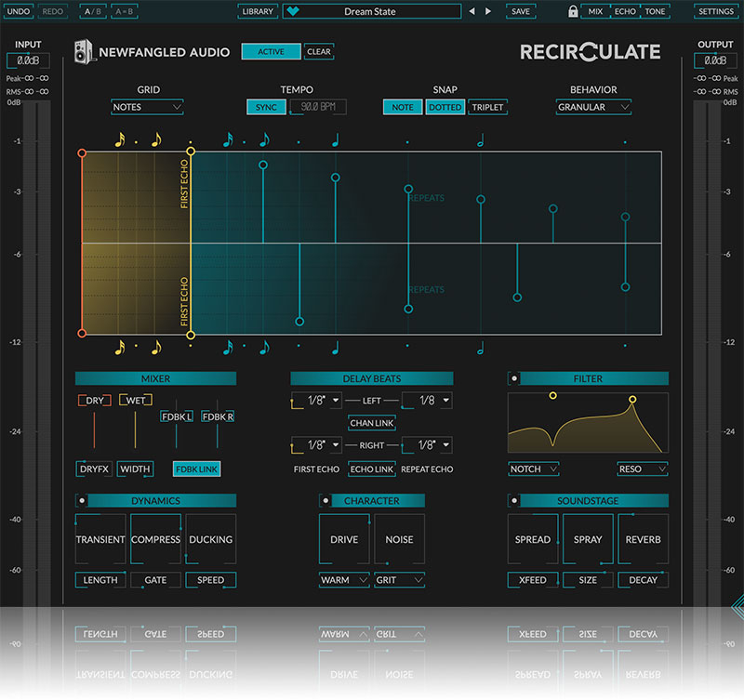This screenshot has height=700, width=744.
Task: Click the Newfangled Audio speaker logo
Action: click(84, 53)
